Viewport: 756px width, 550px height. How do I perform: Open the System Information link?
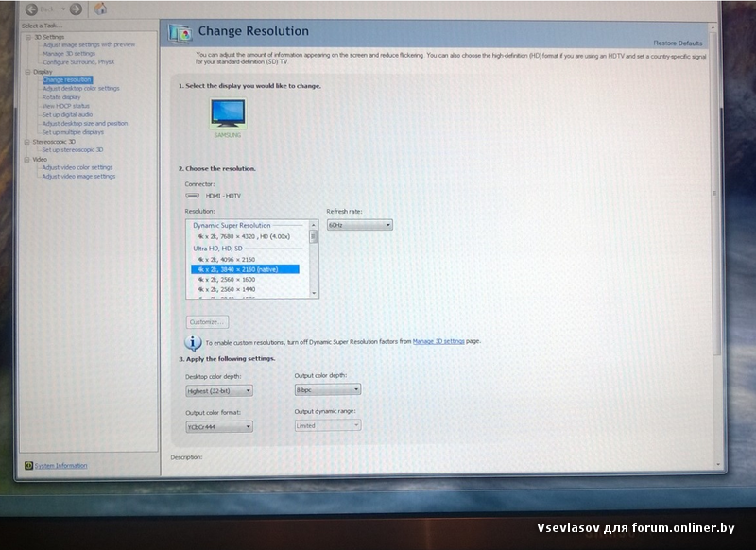point(60,466)
